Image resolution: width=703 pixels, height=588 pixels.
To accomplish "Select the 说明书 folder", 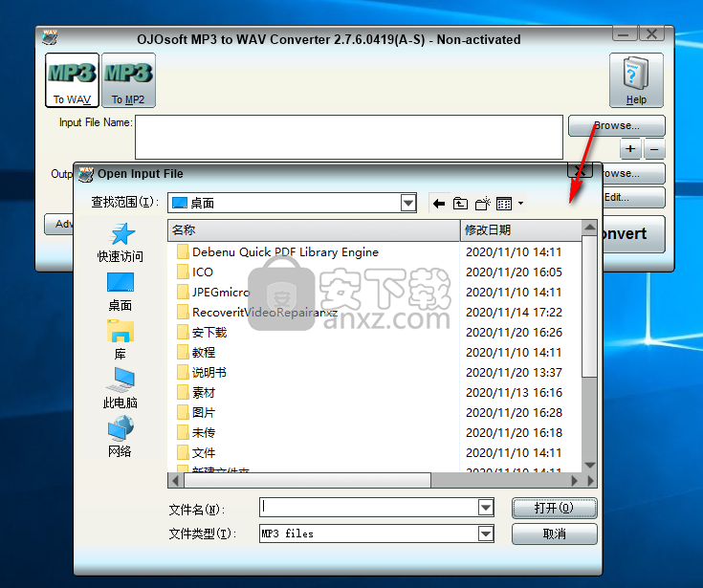I will point(202,373).
